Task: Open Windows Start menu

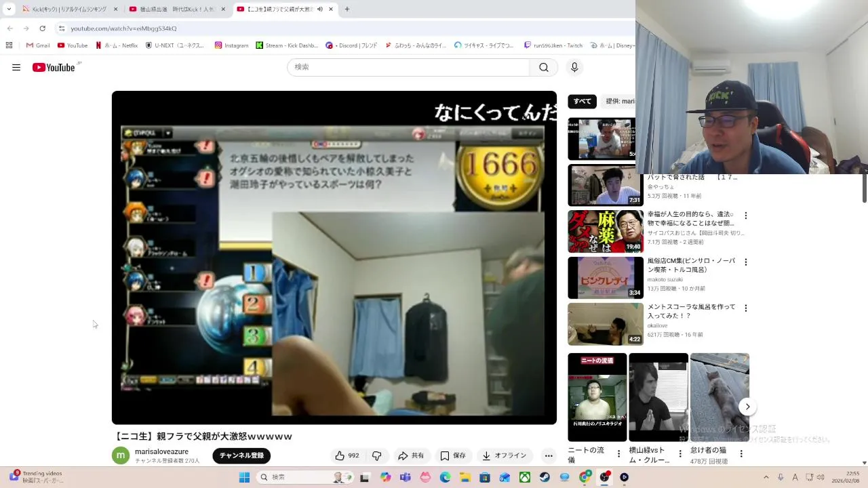Action: (x=244, y=477)
